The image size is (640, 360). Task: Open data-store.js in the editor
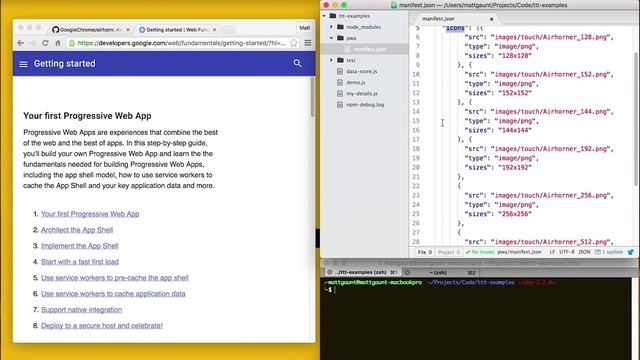point(362,71)
